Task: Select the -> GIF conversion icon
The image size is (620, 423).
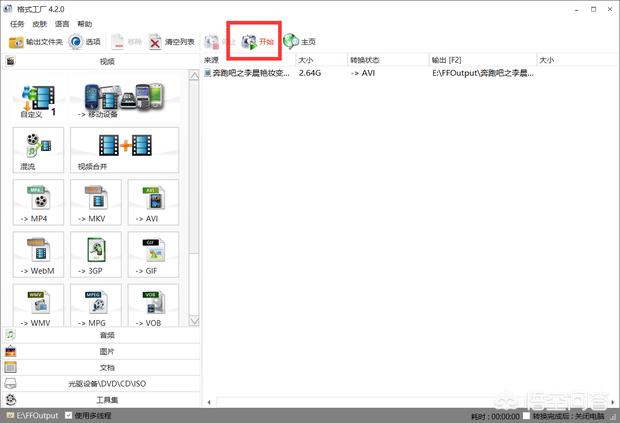Action: (x=153, y=257)
